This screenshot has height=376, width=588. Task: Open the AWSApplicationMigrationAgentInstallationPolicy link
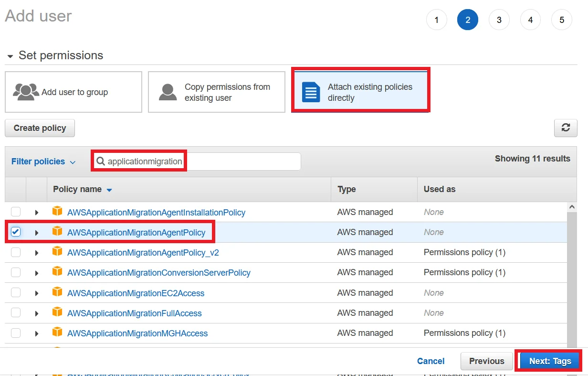coord(156,212)
